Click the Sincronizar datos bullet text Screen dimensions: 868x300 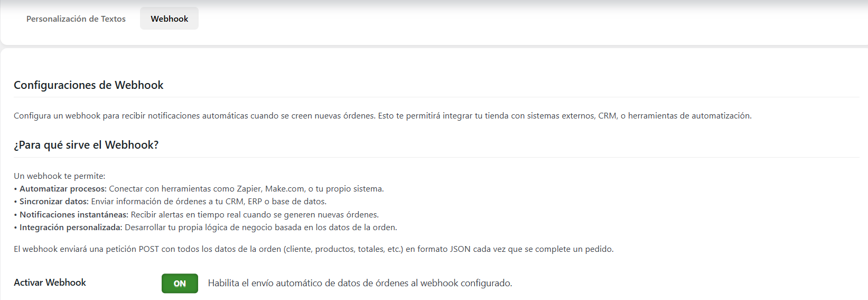point(170,202)
